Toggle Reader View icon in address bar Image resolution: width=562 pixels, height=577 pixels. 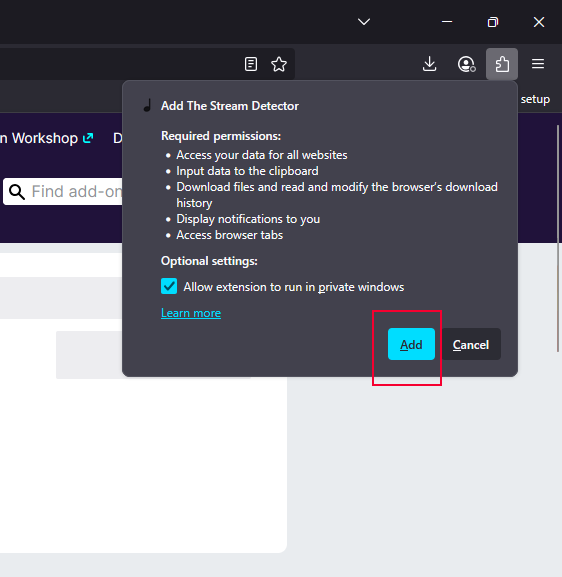[251, 64]
